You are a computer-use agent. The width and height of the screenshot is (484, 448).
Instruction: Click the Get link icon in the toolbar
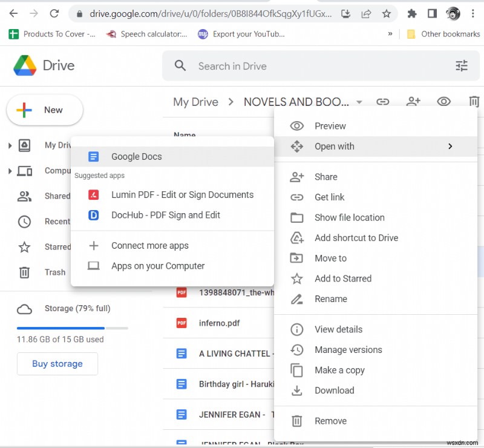click(383, 102)
